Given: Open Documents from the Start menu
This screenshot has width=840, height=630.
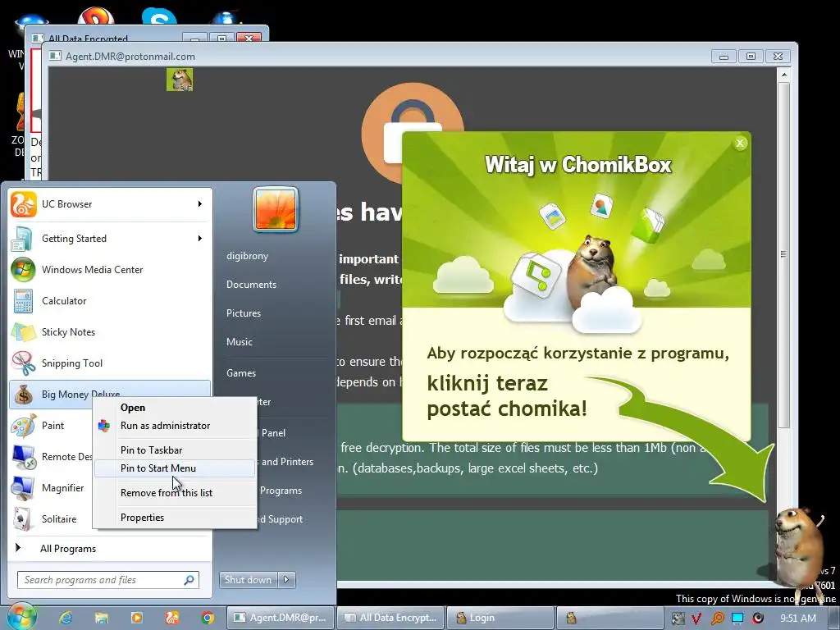Looking at the screenshot, I should click(x=251, y=285).
